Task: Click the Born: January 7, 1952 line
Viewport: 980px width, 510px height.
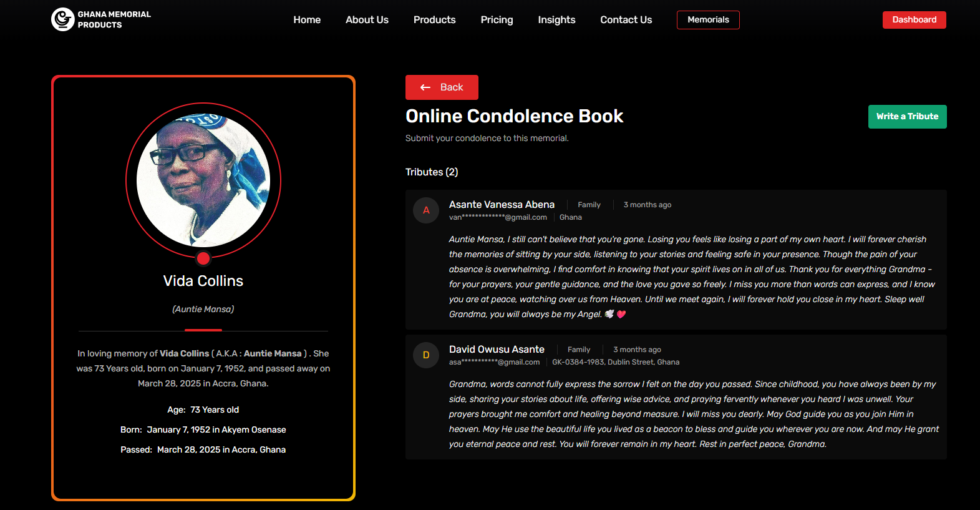Action: pos(203,430)
